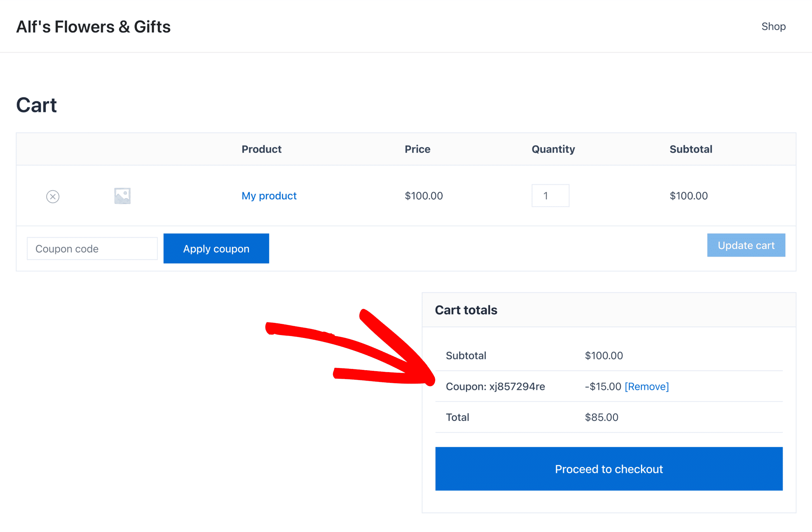This screenshot has width=812, height=532.
Task: Apply coupon to the cart
Action: point(216,248)
